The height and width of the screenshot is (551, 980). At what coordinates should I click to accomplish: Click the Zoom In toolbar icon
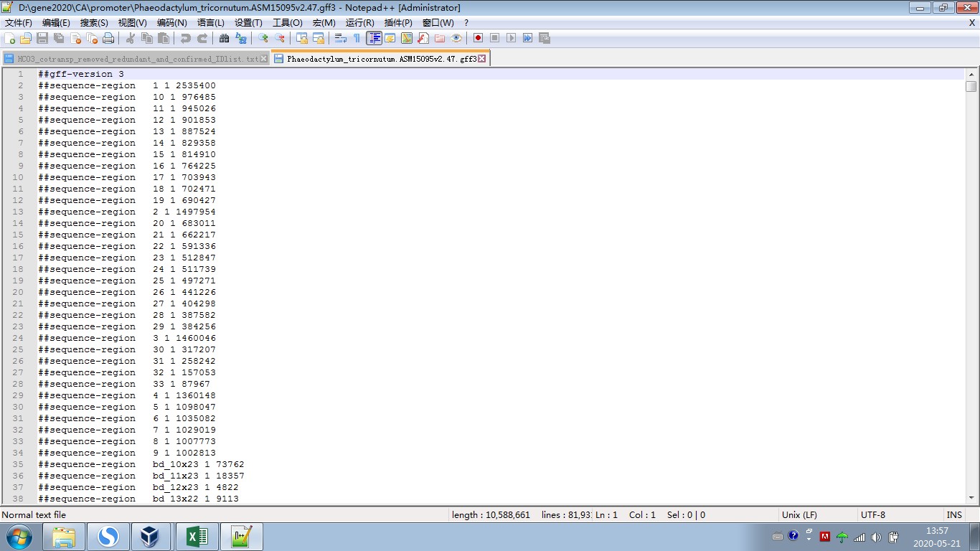point(263,38)
